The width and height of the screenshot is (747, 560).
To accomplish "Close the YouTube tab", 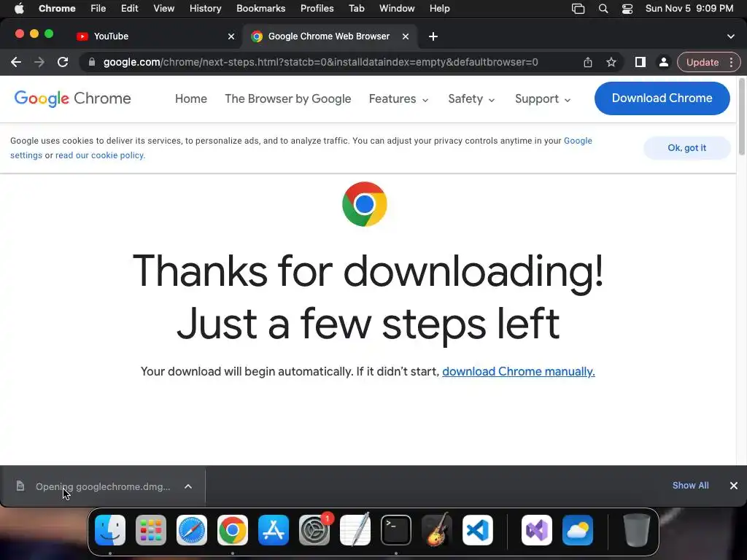I will (x=231, y=36).
